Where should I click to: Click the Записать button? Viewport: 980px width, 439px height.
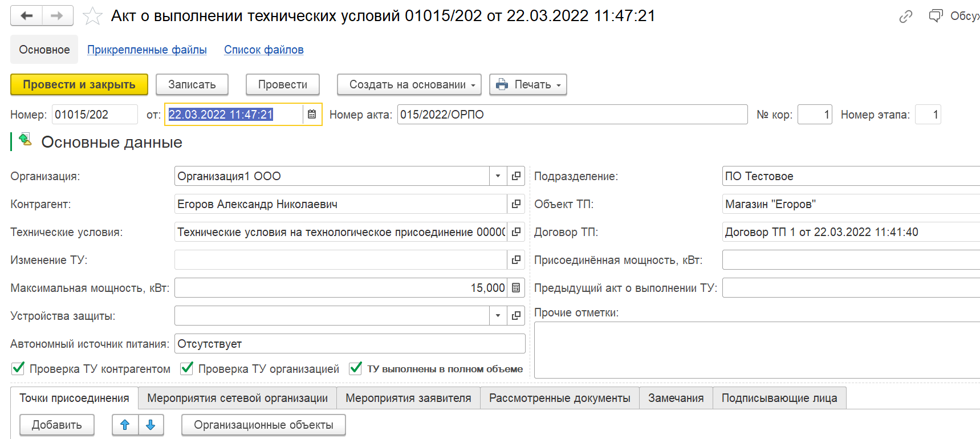192,84
